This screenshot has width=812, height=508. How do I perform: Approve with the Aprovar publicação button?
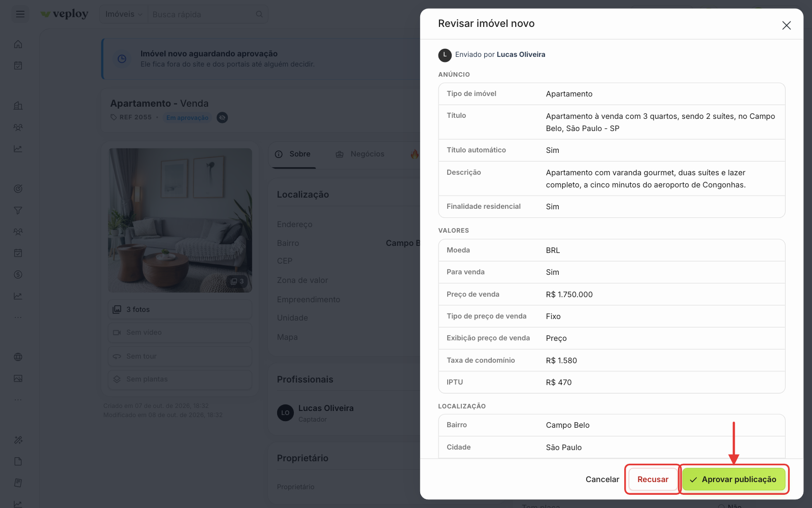734,480
